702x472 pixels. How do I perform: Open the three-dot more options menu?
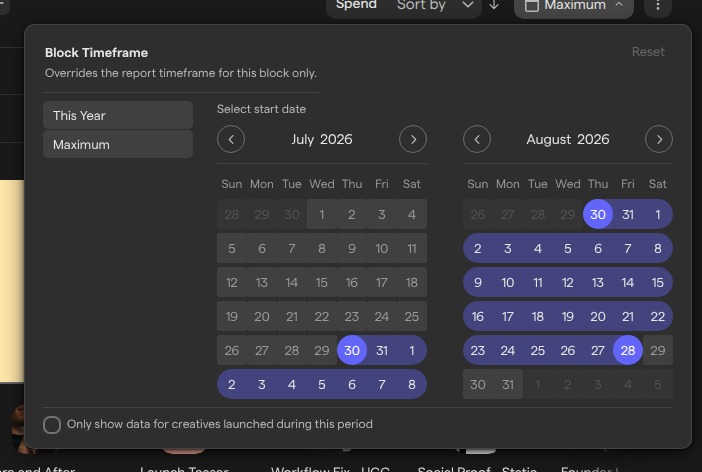coord(658,5)
